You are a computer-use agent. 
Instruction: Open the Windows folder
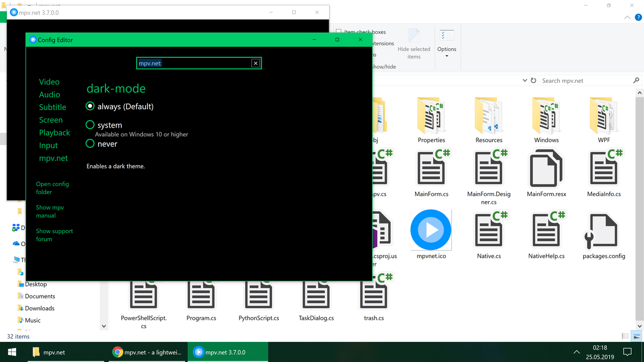546,116
